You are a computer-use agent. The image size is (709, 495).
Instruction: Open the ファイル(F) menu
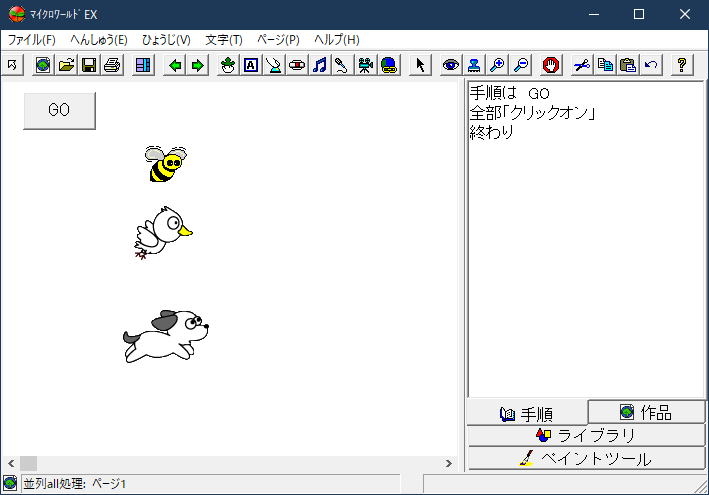32,40
